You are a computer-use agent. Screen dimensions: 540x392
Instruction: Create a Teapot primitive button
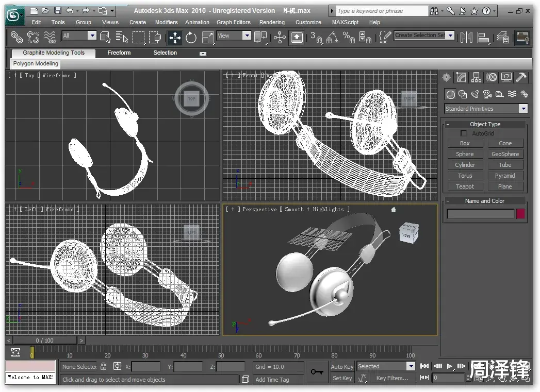(465, 186)
